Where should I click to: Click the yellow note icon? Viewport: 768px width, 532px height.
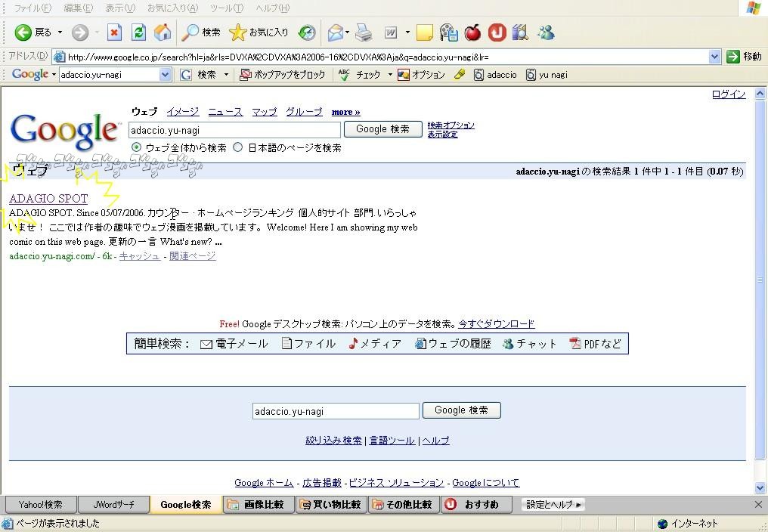[x=424, y=32]
